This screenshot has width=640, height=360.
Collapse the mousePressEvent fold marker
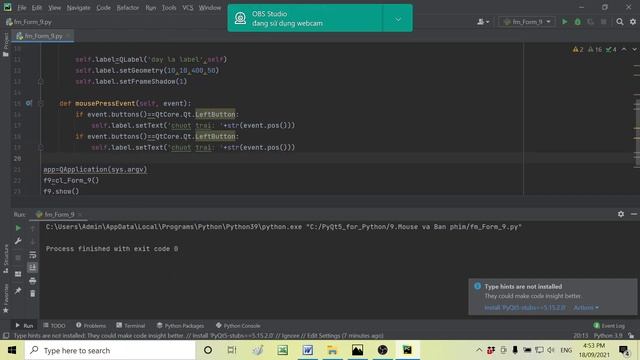click(x=41, y=103)
